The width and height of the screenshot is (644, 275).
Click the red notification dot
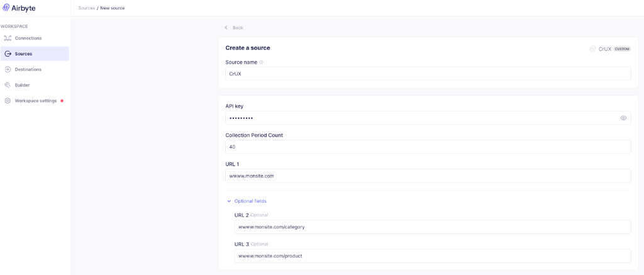(62, 101)
